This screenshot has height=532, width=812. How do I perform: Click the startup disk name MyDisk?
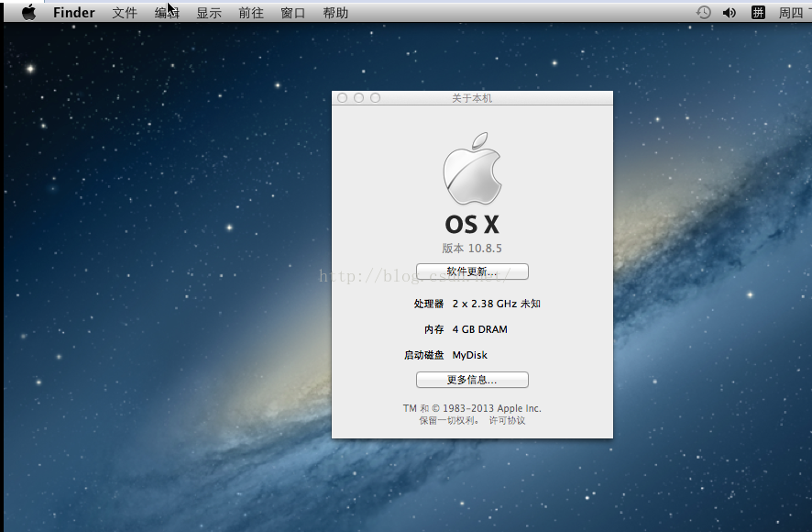pyautogui.click(x=470, y=355)
